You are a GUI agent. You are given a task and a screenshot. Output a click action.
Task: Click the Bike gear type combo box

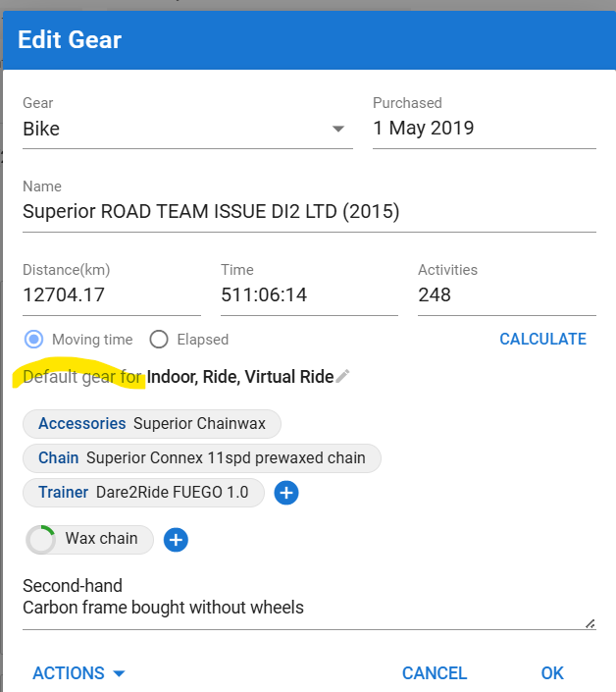[x=187, y=129]
